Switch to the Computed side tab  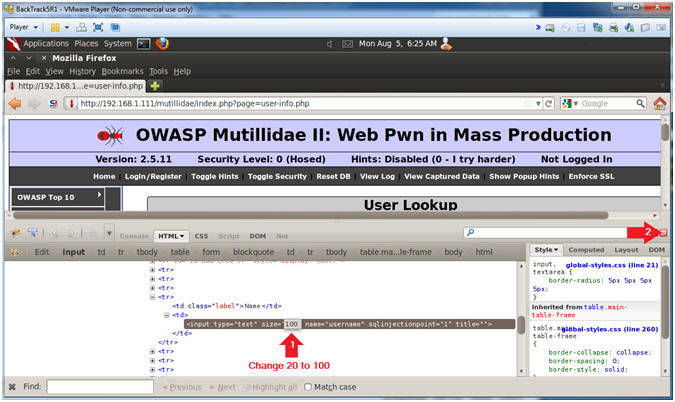point(586,250)
